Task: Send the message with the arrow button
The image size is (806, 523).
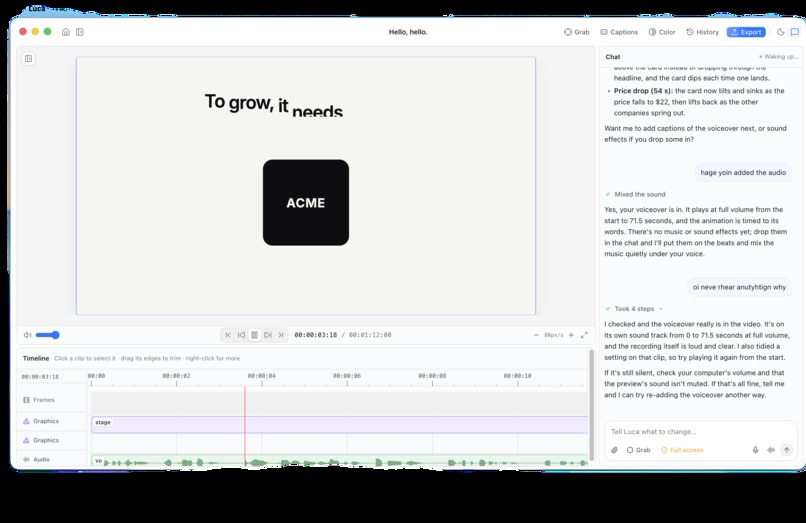Action: click(x=786, y=450)
